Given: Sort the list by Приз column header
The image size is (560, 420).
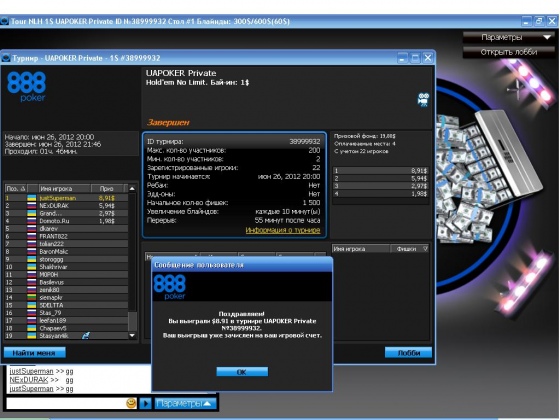Looking at the screenshot, I should click(x=107, y=189).
